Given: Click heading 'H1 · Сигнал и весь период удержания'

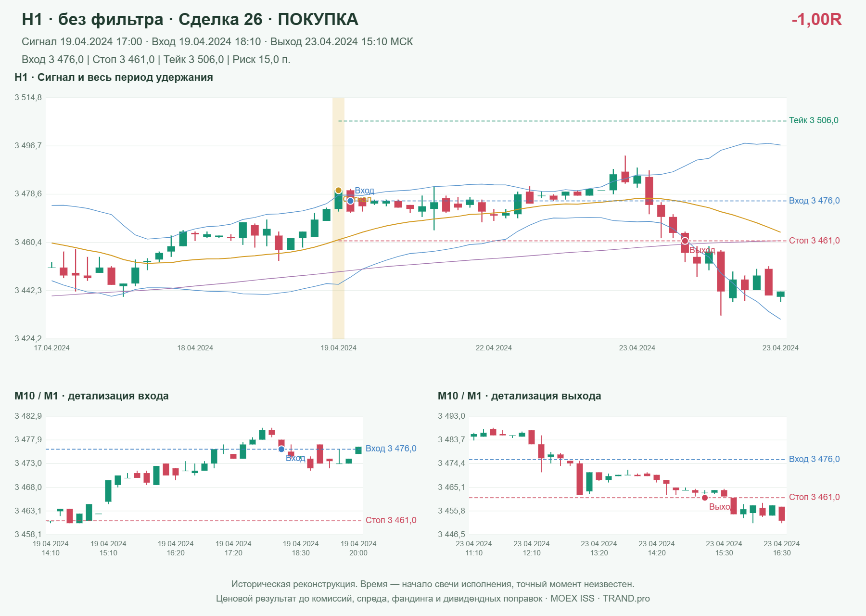Looking at the screenshot, I should [x=114, y=77].
